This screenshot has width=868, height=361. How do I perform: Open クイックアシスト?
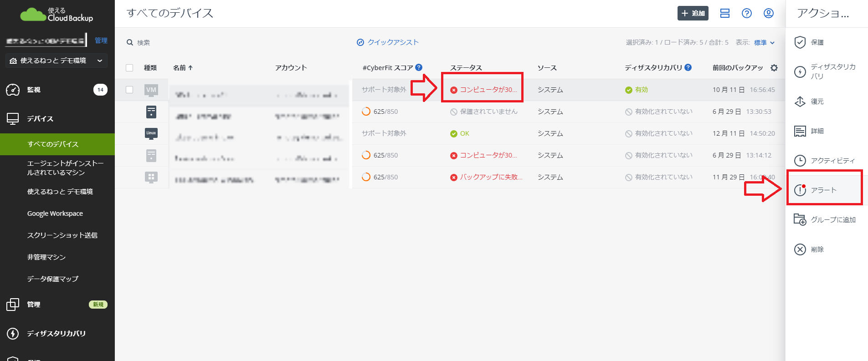pos(387,42)
